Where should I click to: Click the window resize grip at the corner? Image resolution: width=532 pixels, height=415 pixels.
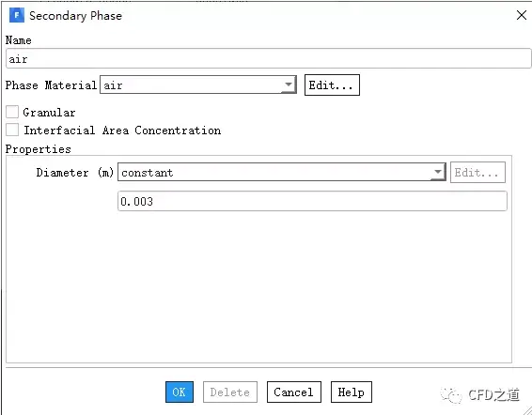coord(526,409)
